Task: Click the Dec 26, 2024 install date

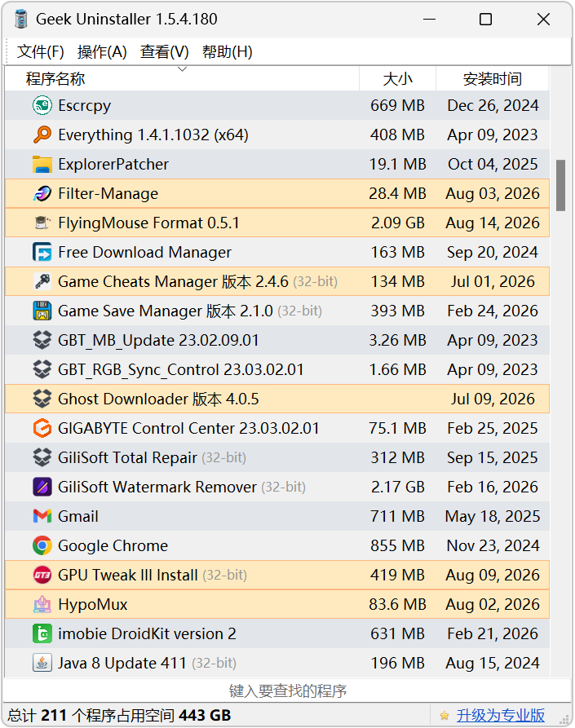Action: coord(493,105)
